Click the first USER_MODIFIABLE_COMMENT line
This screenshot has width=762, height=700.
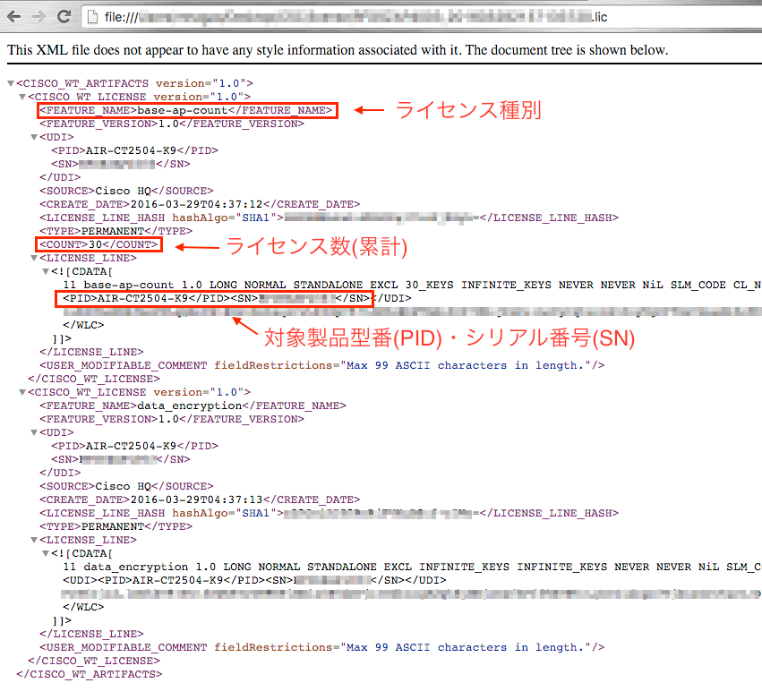(322, 365)
